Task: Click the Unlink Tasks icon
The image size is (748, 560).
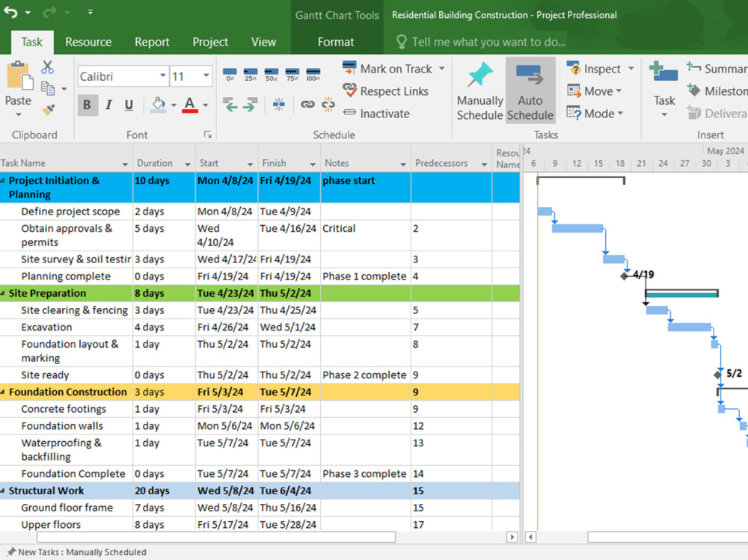Action: click(x=328, y=104)
